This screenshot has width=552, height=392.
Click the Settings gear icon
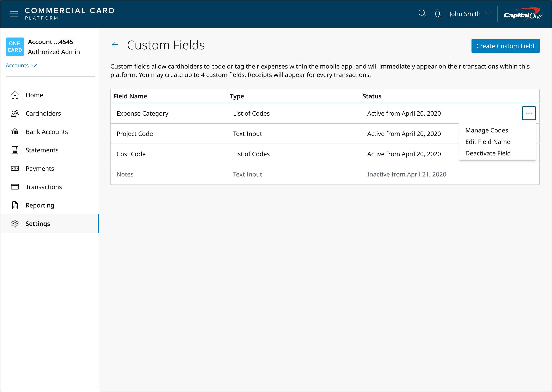(x=15, y=224)
